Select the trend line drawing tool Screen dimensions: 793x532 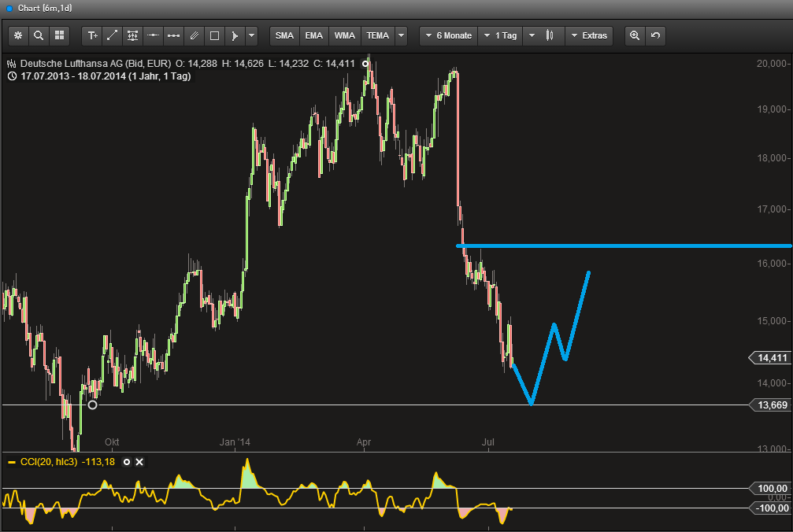pos(113,36)
